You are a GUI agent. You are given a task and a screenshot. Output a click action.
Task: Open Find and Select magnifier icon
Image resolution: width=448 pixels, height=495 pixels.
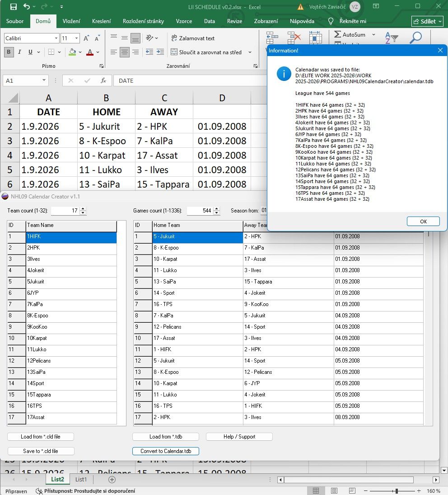pyautogui.click(x=415, y=38)
